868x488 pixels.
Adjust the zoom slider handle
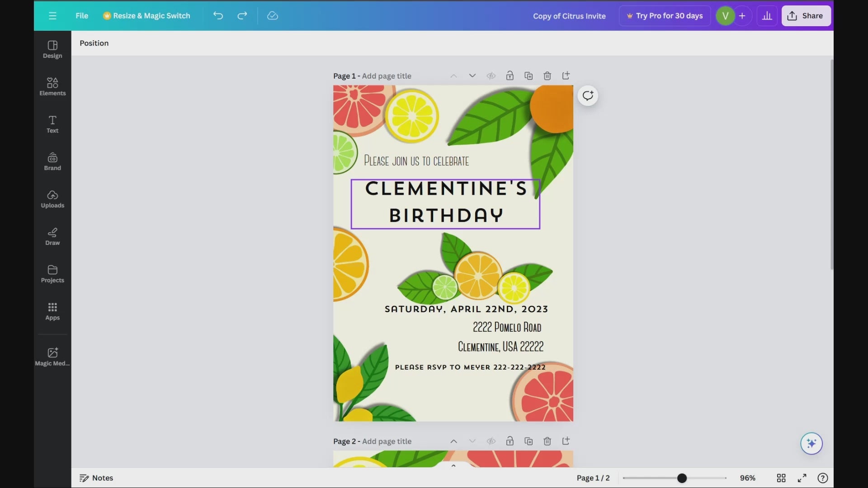pos(682,478)
